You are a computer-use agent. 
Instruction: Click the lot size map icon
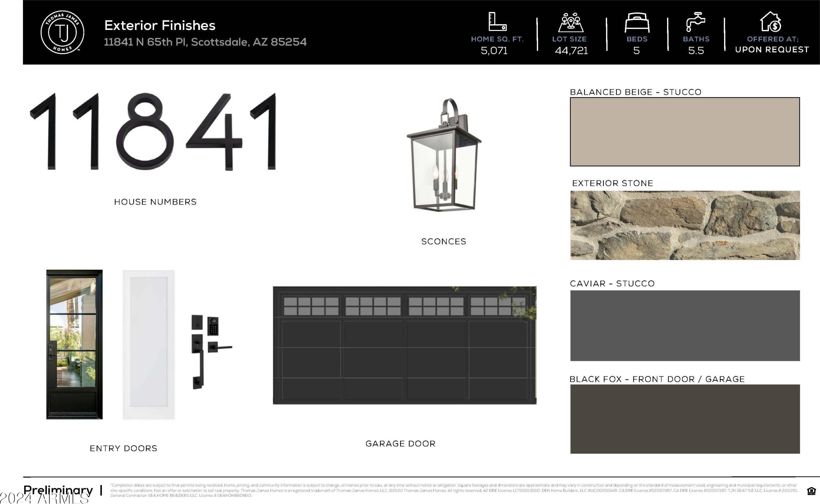[571, 22]
